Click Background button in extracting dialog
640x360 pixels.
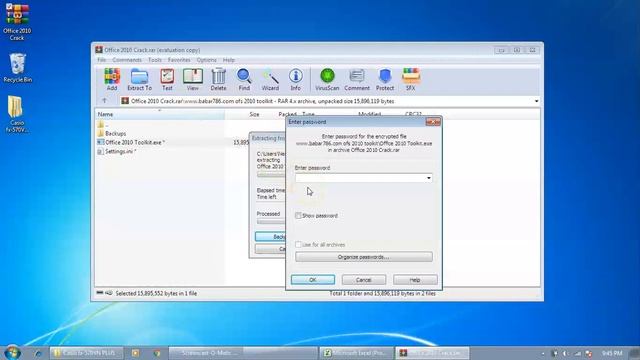(270, 236)
